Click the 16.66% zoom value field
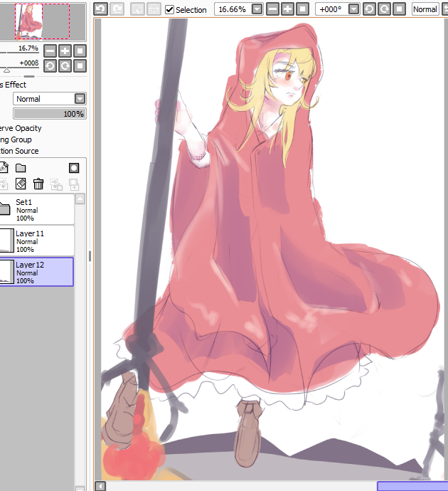Viewport: 448px width, 491px height. tap(232, 9)
